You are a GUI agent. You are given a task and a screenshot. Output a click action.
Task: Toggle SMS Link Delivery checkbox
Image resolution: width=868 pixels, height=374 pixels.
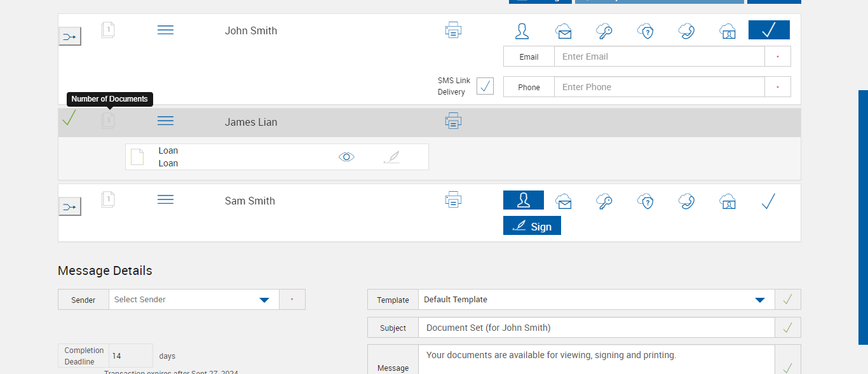(x=485, y=86)
